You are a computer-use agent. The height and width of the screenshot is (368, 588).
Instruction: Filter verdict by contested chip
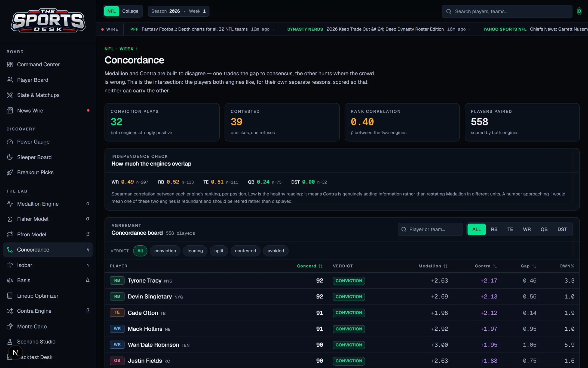245,251
